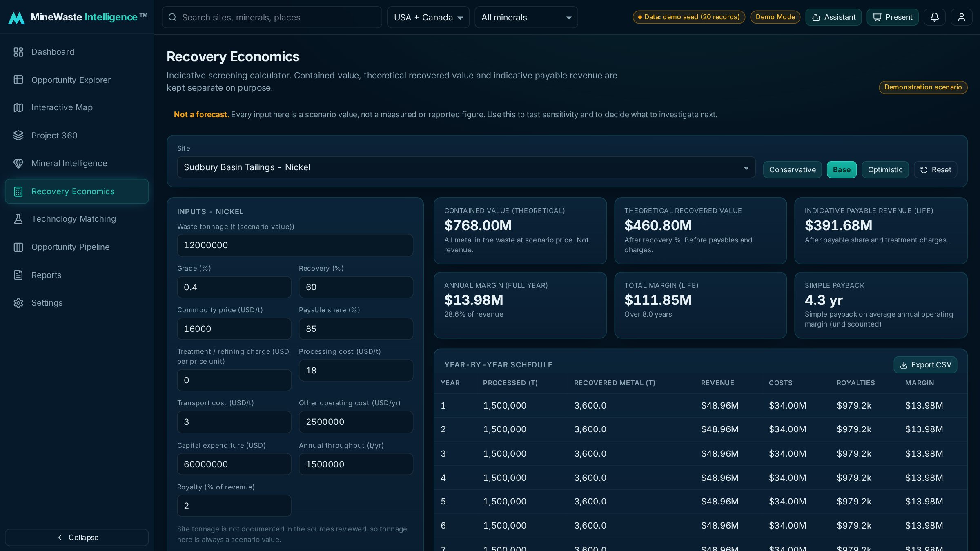Click the Export CSV download icon

(904, 365)
